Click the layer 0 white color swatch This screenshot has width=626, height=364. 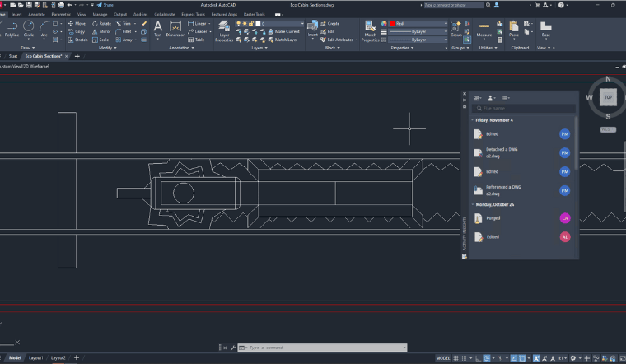[258, 24]
